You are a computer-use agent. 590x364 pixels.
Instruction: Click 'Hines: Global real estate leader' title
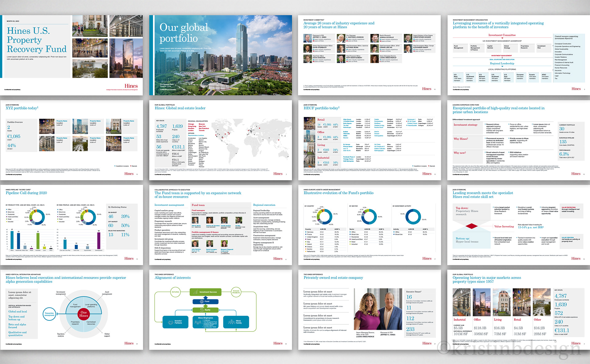[x=180, y=108]
